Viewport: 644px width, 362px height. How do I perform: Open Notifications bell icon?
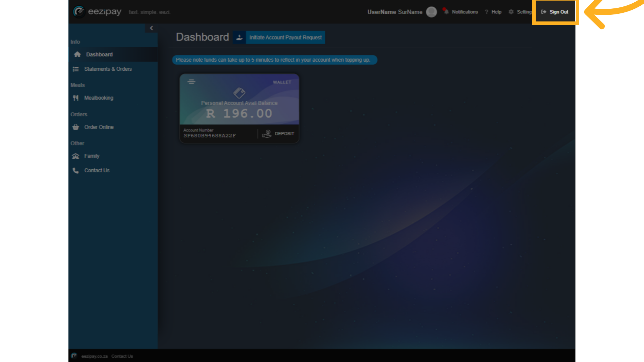pyautogui.click(x=446, y=11)
